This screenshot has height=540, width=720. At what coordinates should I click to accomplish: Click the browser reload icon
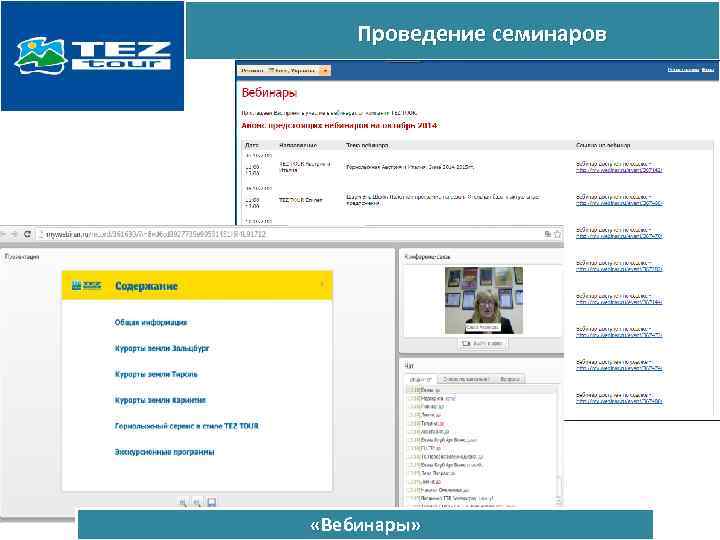28,234
